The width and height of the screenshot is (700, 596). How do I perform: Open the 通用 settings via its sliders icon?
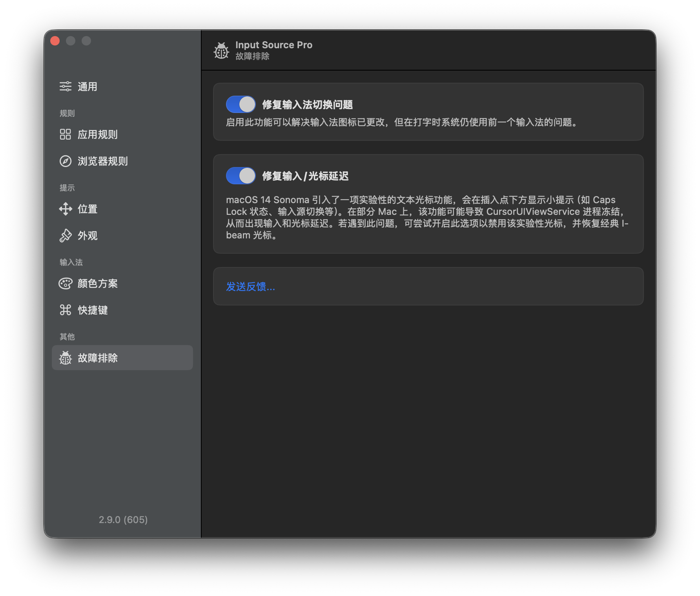65,86
